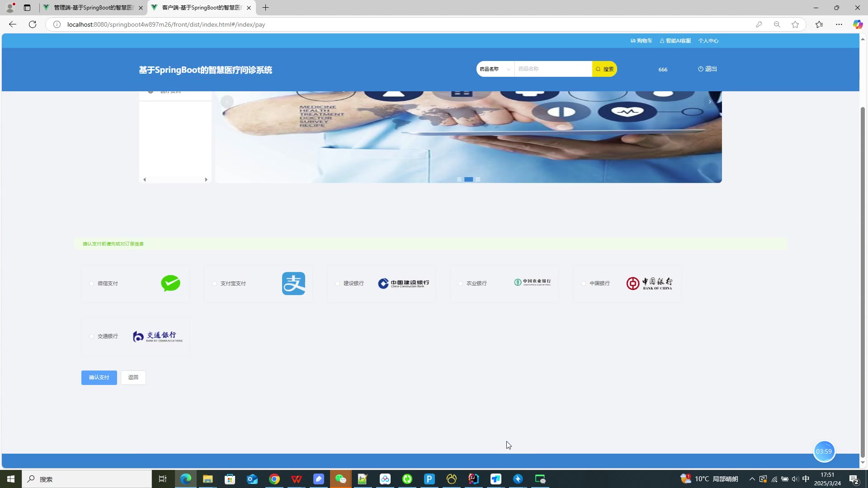Expand the 药品名称 search category dropdown
Screen dimensions: 868x488
tap(495, 69)
